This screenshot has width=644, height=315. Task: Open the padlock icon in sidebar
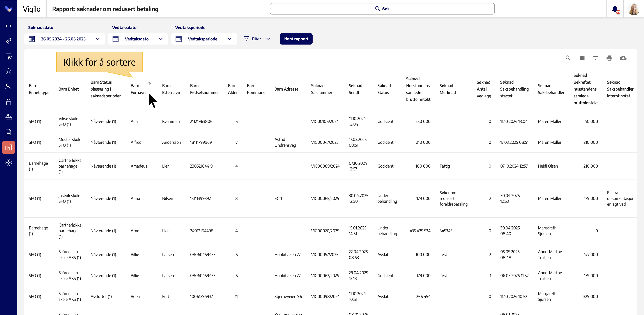pyautogui.click(x=9, y=102)
